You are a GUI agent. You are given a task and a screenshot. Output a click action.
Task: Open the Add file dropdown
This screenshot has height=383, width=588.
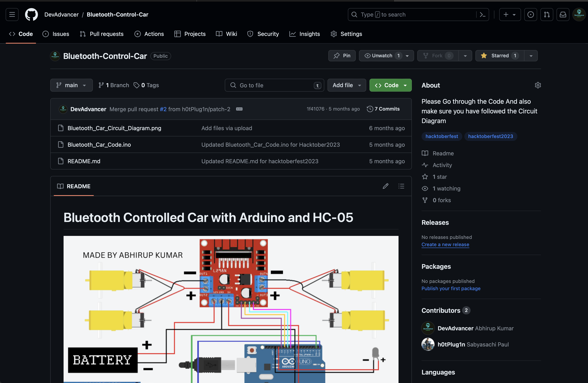(x=347, y=85)
